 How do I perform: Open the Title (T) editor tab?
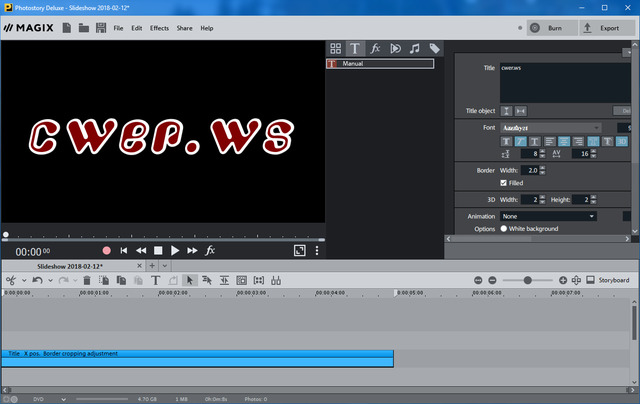355,48
